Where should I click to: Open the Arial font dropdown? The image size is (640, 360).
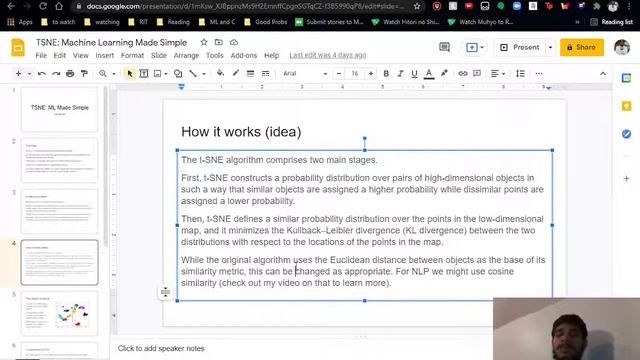click(x=305, y=73)
